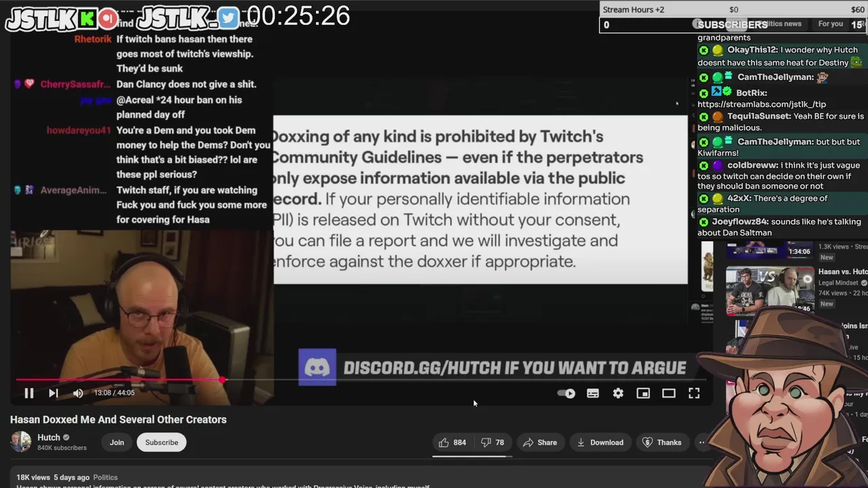Open the Legal Mindset channel name

[x=838, y=283]
